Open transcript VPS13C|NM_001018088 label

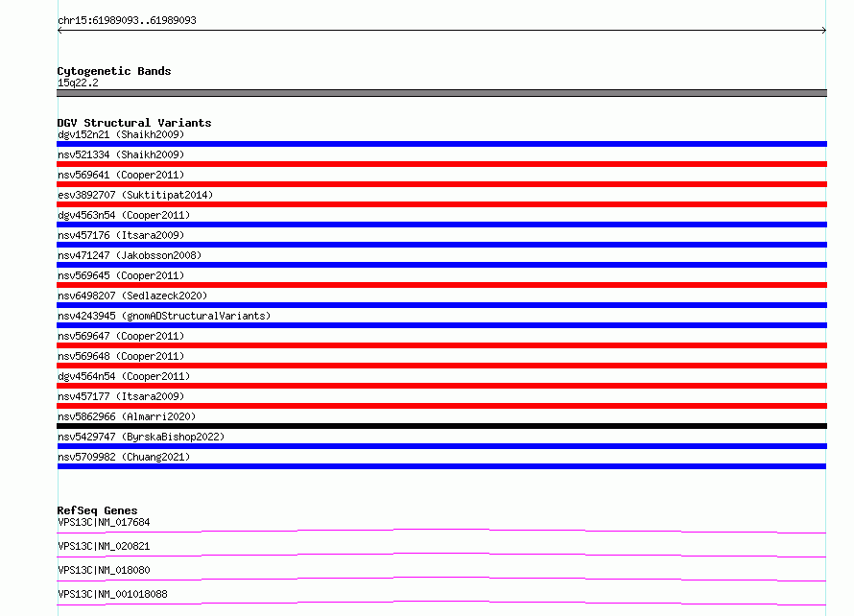tap(112, 594)
